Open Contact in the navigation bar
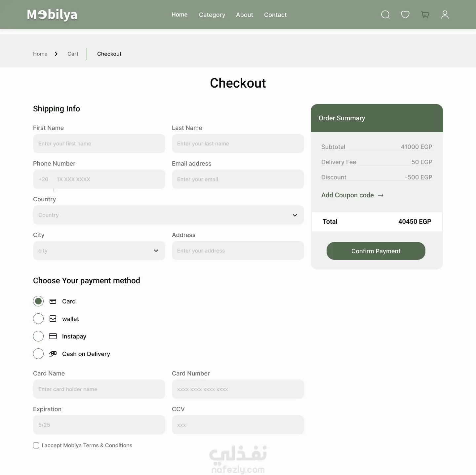The height and width of the screenshot is (475, 476). [x=275, y=15]
